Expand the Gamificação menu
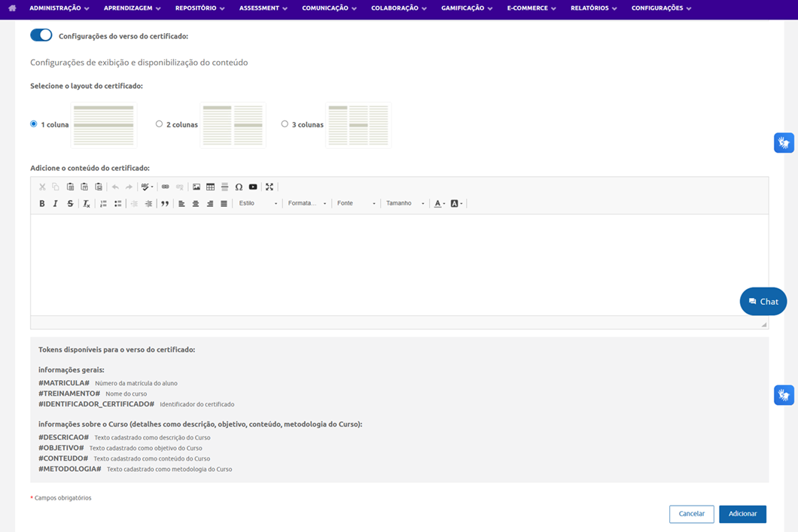This screenshot has height=532, width=798. pyautogui.click(x=467, y=8)
